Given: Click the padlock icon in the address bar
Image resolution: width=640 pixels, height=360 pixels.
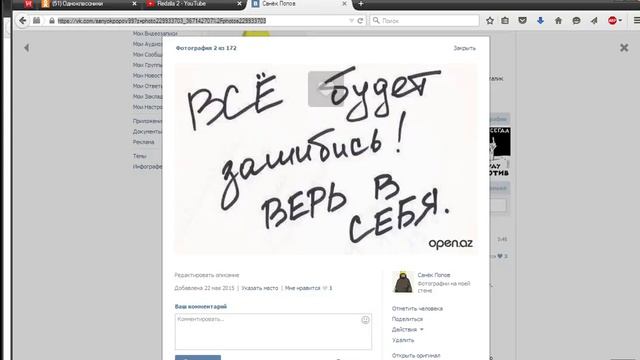Looking at the screenshot, I should 52,20.
